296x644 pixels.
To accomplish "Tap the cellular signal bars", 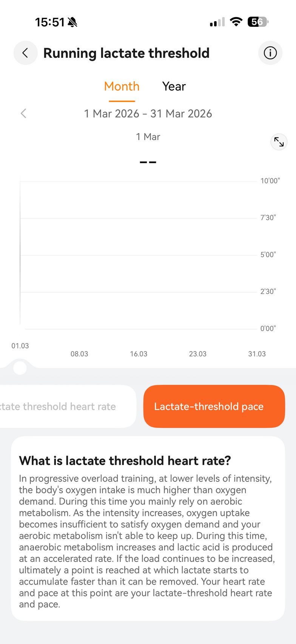I will (217, 22).
